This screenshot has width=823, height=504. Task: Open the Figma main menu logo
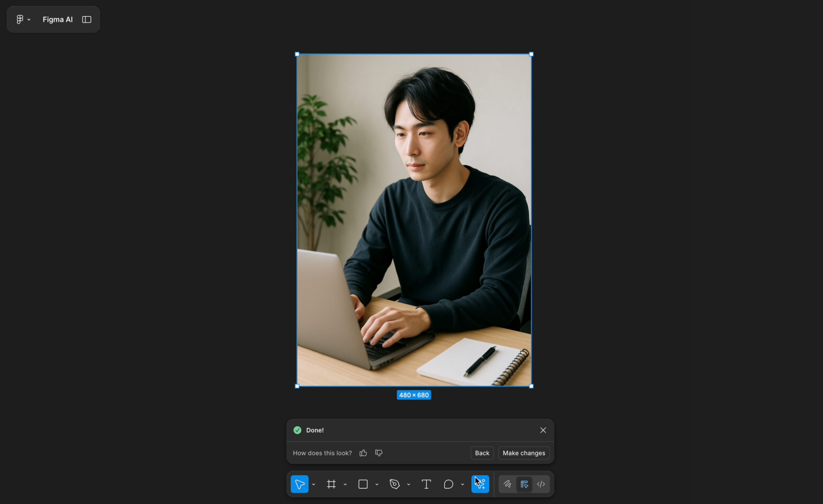(20, 20)
